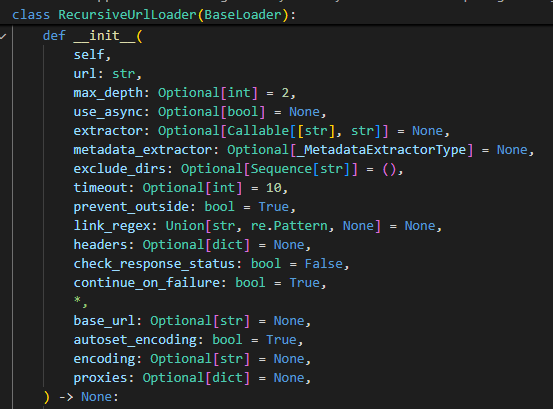
Task: Click the RecursiveUrlLoader class name
Action: [x=127, y=15]
